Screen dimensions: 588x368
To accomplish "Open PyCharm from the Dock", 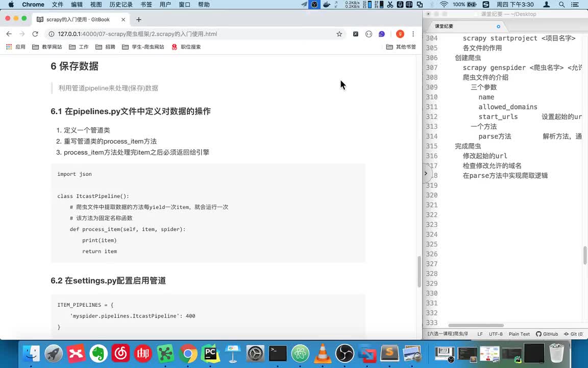I will coord(210,353).
